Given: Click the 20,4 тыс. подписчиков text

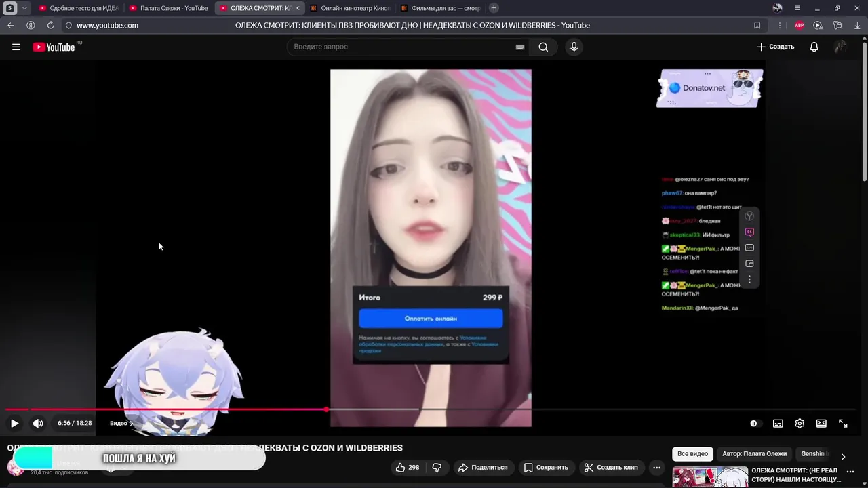Looking at the screenshot, I should [59, 472].
